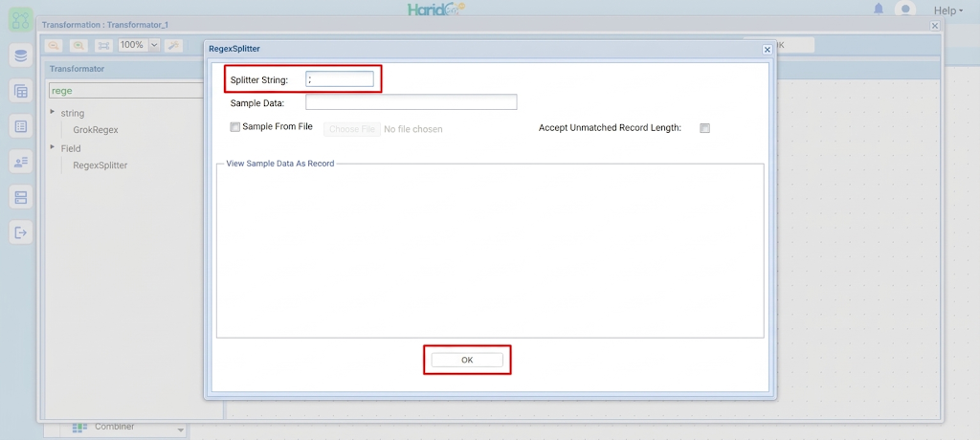Open the Help dropdown menu
This screenshot has height=440, width=980.
948,11
